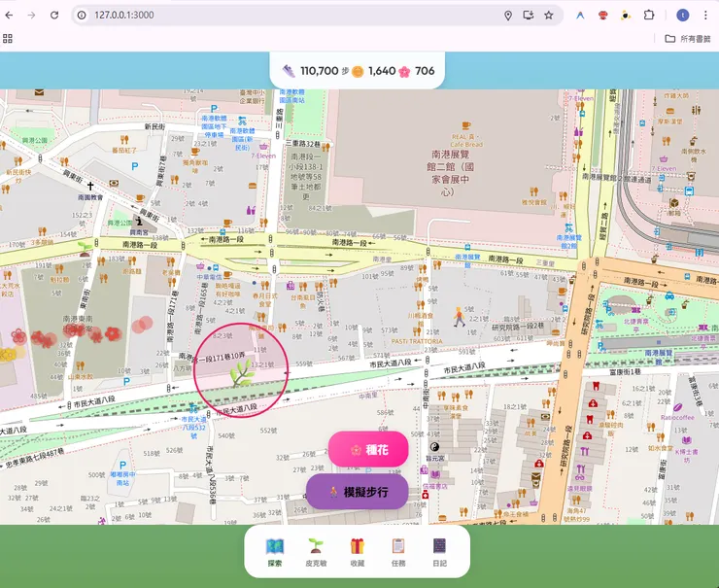
Task: Click the pink flower at the left edge
Action: (x=18, y=336)
